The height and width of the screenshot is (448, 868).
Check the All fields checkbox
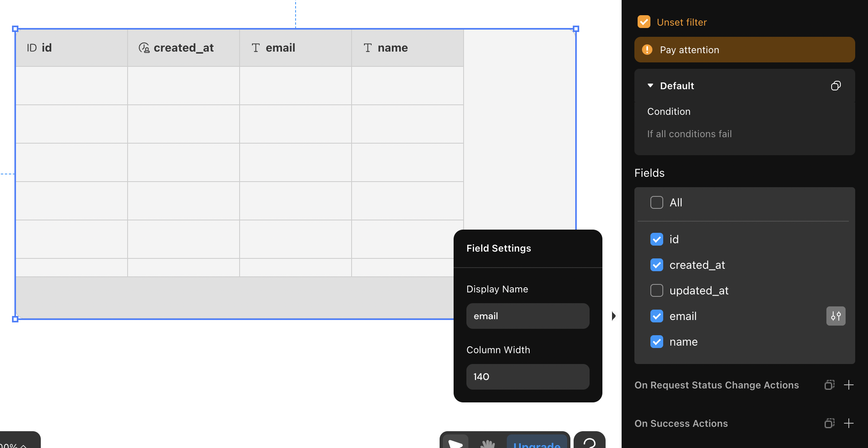[656, 202]
